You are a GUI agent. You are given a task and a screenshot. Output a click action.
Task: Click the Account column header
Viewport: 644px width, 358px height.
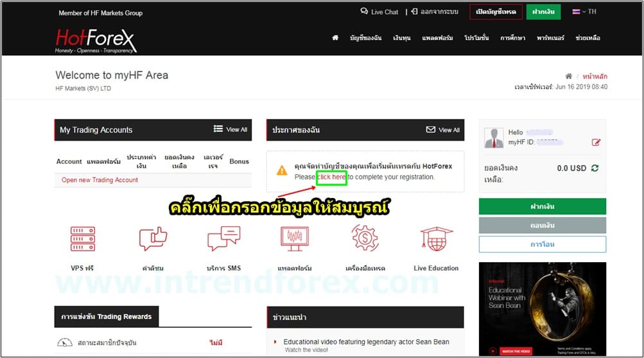pyautogui.click(x=69, y=161)
